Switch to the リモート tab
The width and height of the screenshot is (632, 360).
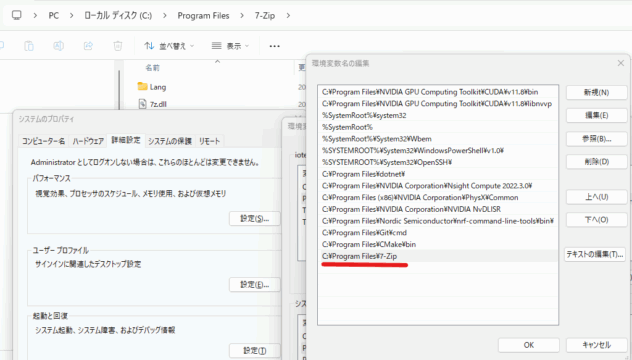tap(209, 141)
